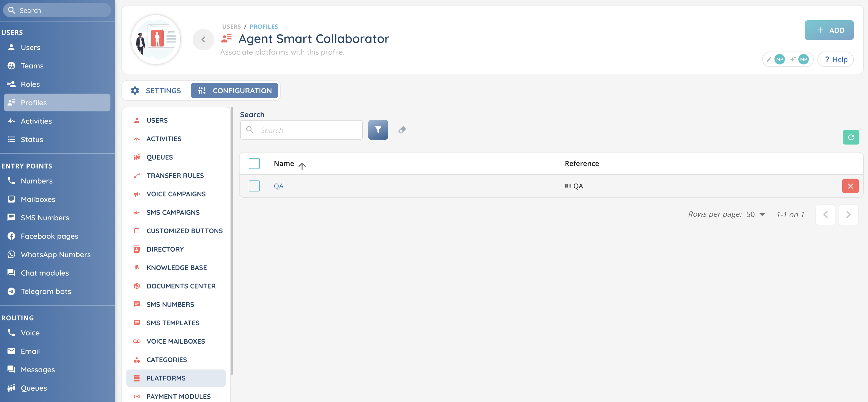The image size is (868, 402).
Task: Click the eraser clear-filters icon
Action: point(402,130)
